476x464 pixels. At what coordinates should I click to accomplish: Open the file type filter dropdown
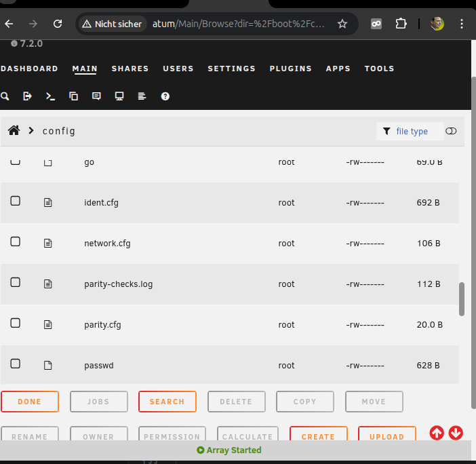pos(410,131)
